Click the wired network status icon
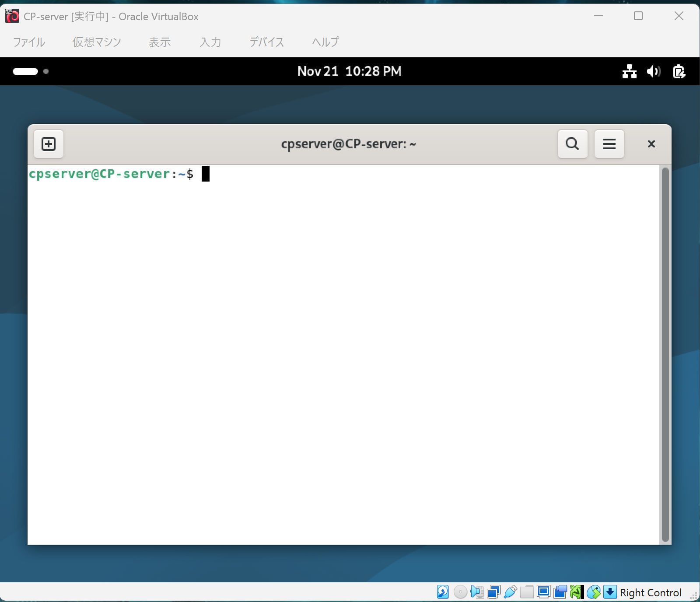700x602 pixels. tap(629, 71)
